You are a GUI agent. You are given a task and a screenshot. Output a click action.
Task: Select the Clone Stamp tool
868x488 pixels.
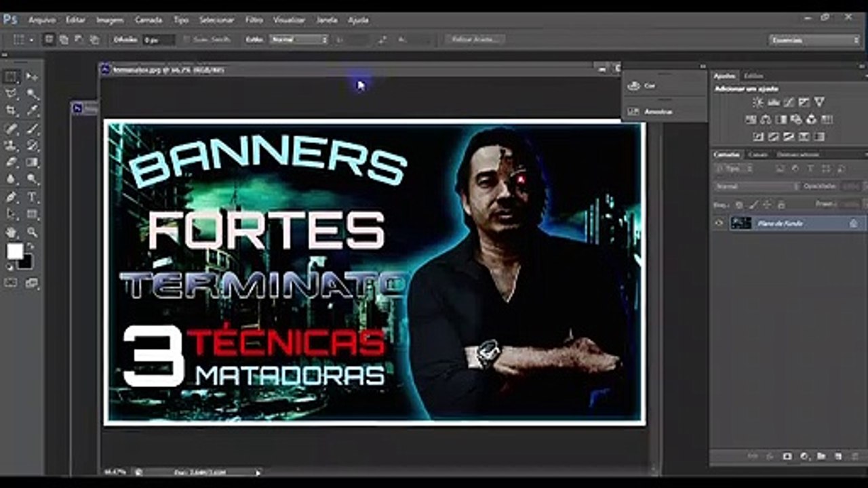pyautogui.click(x=12, y=145)
